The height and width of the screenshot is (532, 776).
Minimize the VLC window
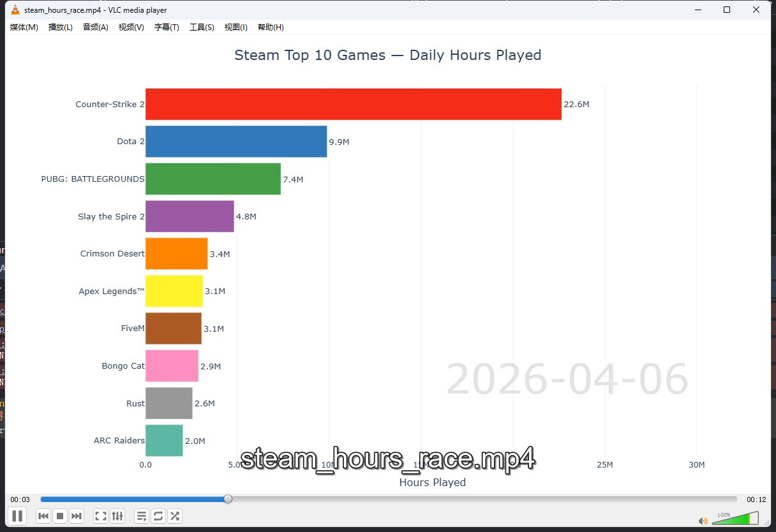[x=698, y=10]
